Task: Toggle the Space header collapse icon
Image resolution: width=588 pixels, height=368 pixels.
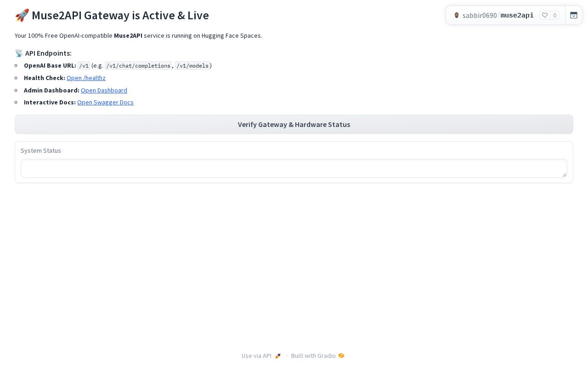Action: [574, 15]
